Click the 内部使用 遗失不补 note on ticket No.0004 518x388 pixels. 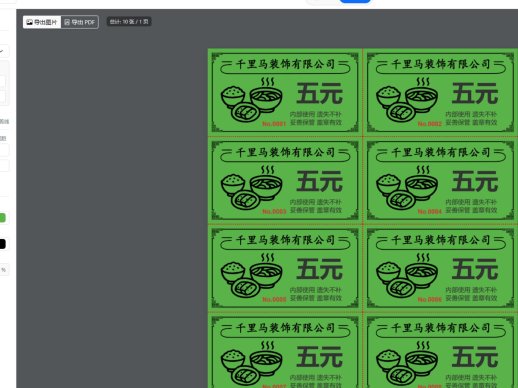471,202
